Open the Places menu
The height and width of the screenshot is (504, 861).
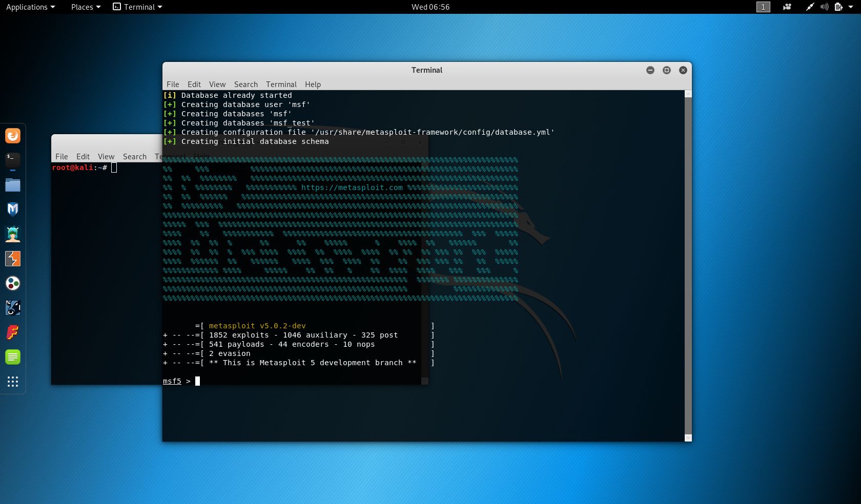tap(82, 7)
